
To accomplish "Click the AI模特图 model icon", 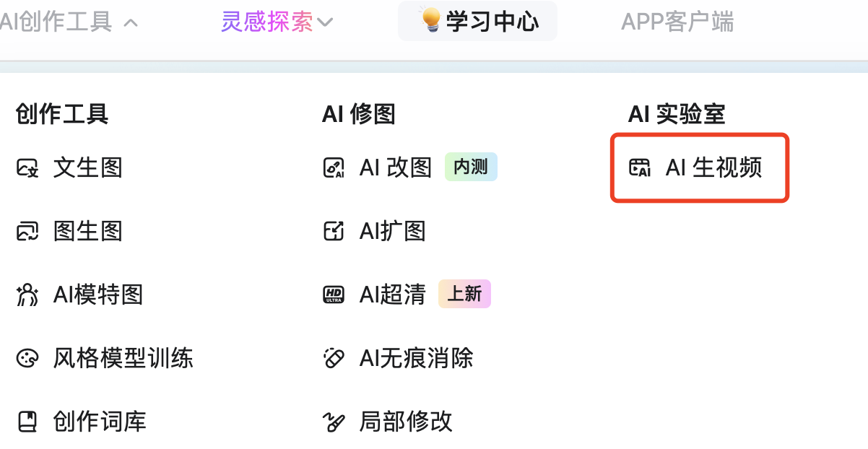I will pyautogui.click(x=27, y=295).
